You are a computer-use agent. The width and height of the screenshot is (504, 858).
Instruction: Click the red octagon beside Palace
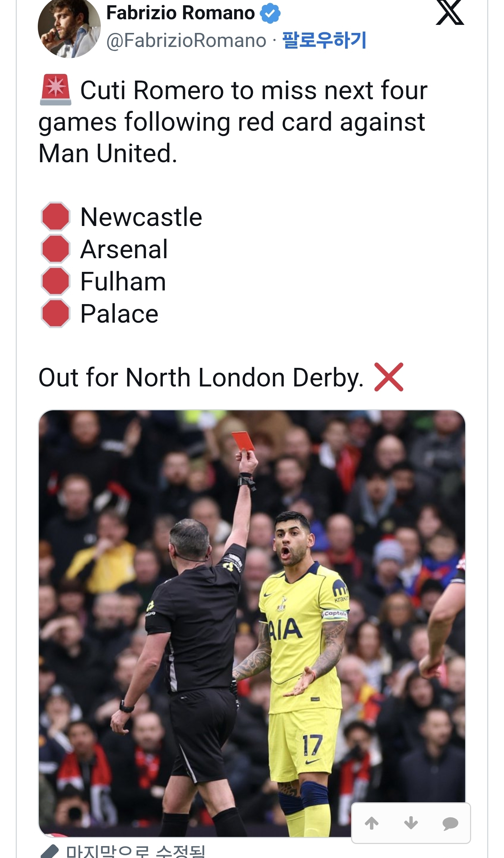click(x=55, y=314)
